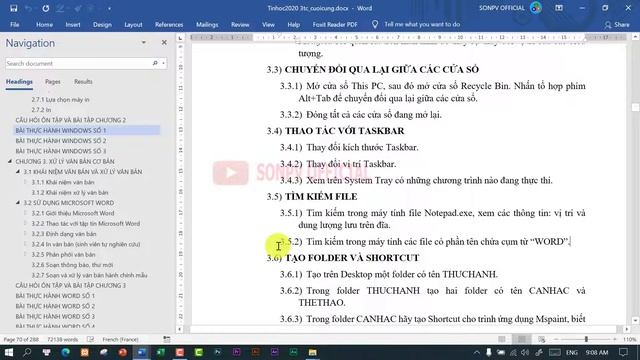Click the taskbar Search magnifier
This screenshot has width=640, height=360.
27,352
